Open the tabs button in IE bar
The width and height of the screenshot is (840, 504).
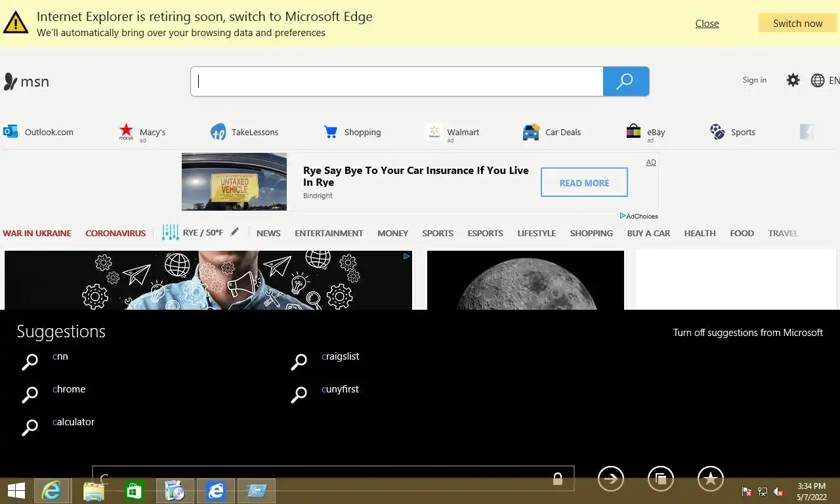[661, 478]
